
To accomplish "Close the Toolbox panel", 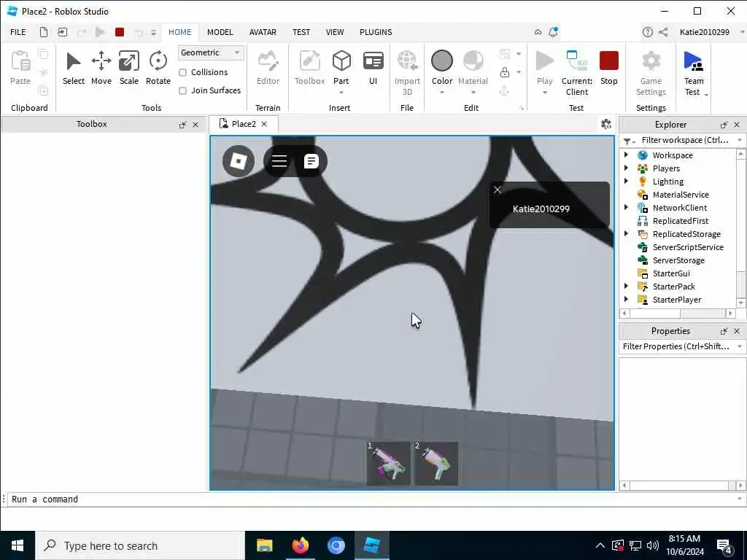I will coord(196,125).
